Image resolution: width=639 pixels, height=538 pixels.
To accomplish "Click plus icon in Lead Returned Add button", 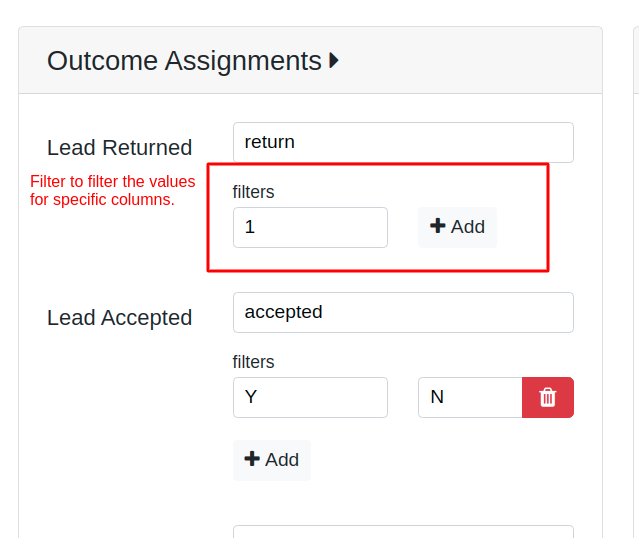I will tap(437, 226).
